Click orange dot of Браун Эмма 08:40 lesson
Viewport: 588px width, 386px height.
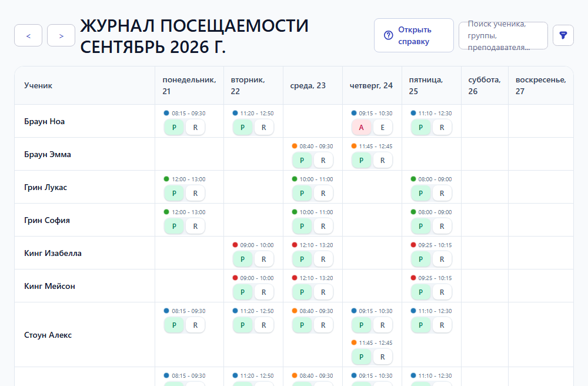tap(295, 146)
